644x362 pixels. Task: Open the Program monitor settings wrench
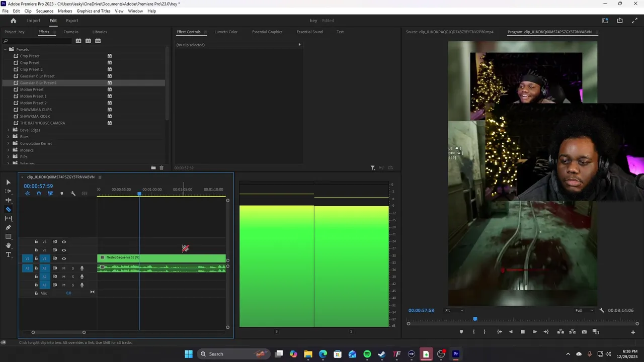pyautogui.click(x=602, y=310)
